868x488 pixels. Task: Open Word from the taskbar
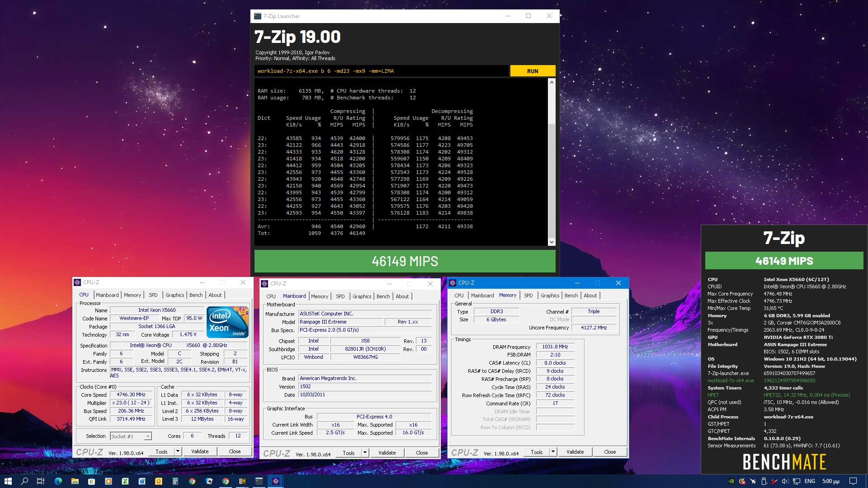pyautogui.click(x=142, y=481)
